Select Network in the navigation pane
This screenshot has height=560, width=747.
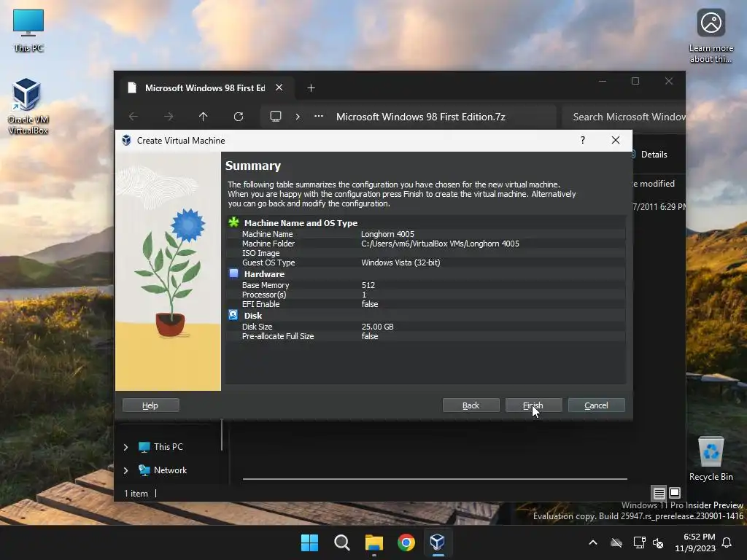(163, 470)
